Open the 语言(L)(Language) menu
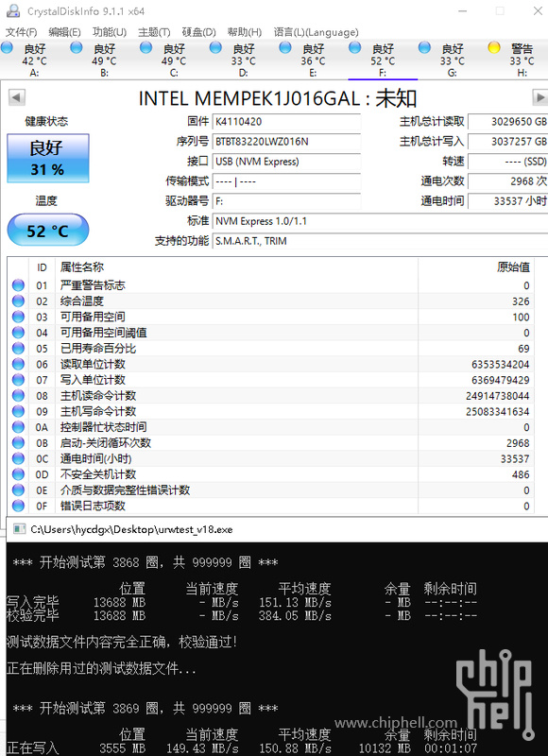This screenshot has height=756, width=548. pyautogui.click(x=317, y=32)
